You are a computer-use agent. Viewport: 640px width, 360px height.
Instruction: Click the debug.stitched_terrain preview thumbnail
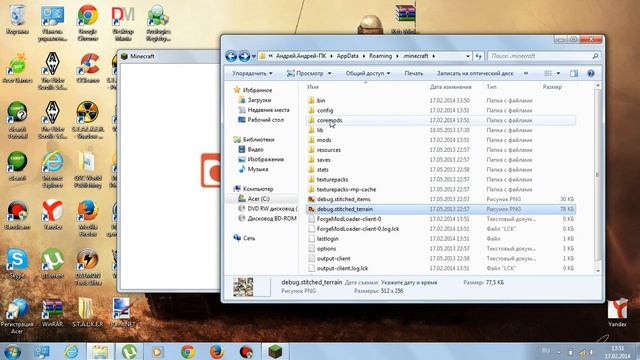(x=243, y=287)
